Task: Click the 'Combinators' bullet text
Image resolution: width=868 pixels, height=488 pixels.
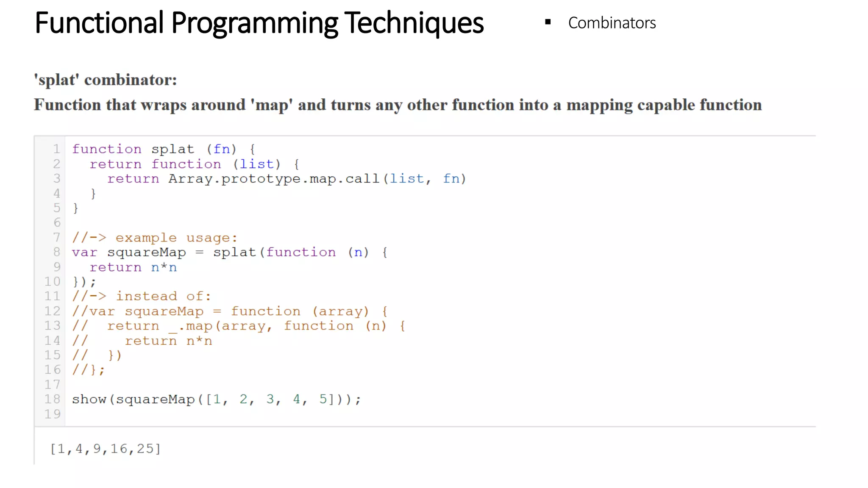Action: [x=612, y=23]
